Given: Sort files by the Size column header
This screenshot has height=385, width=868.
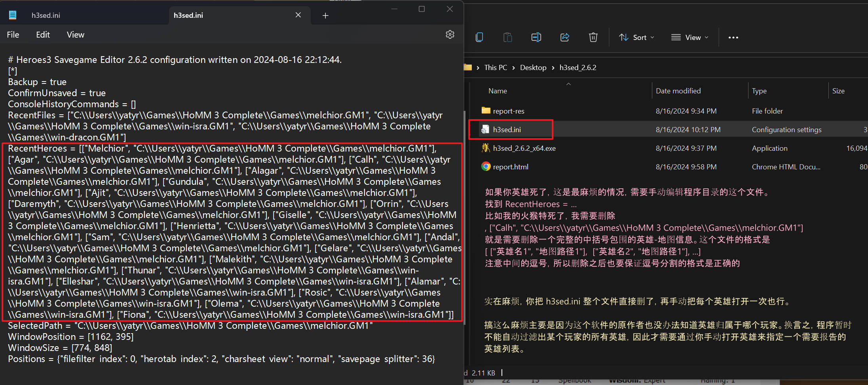Looking at the screenshot, I should (x=838, y=91).
